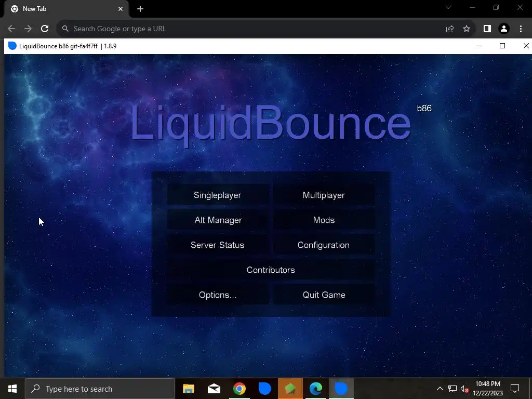Share this page icon in Chrome
Screen dimensions: 532x399
coord(450,29)
